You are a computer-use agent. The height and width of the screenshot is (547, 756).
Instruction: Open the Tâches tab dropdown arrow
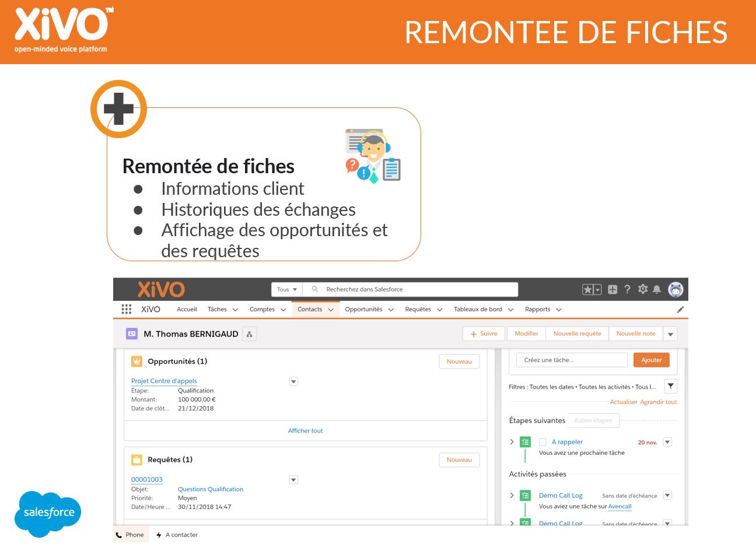coord(235,310)
